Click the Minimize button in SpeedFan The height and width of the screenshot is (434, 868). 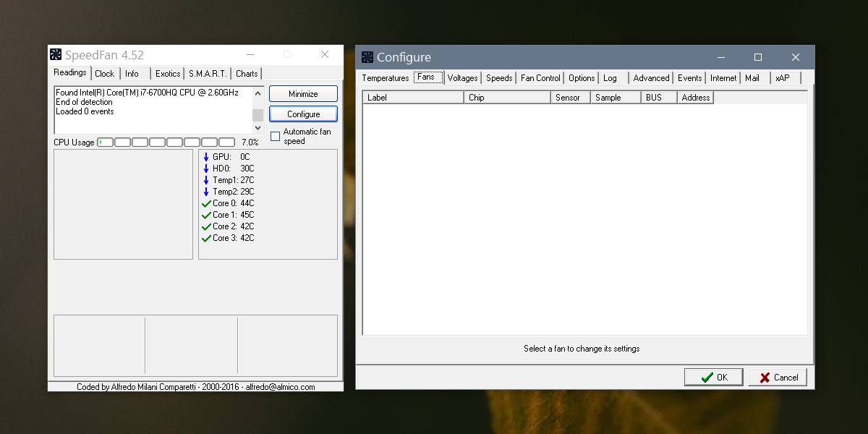click(x=303, y=94)
